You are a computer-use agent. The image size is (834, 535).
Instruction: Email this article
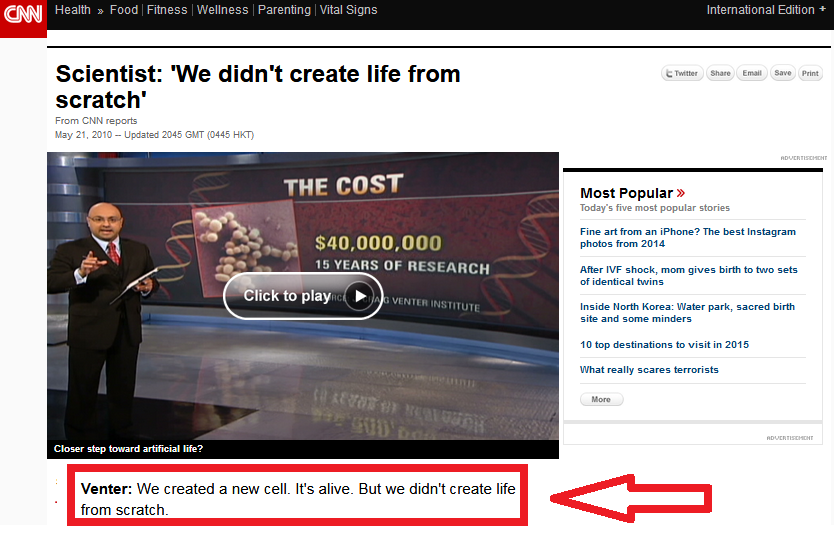(752, 73)
